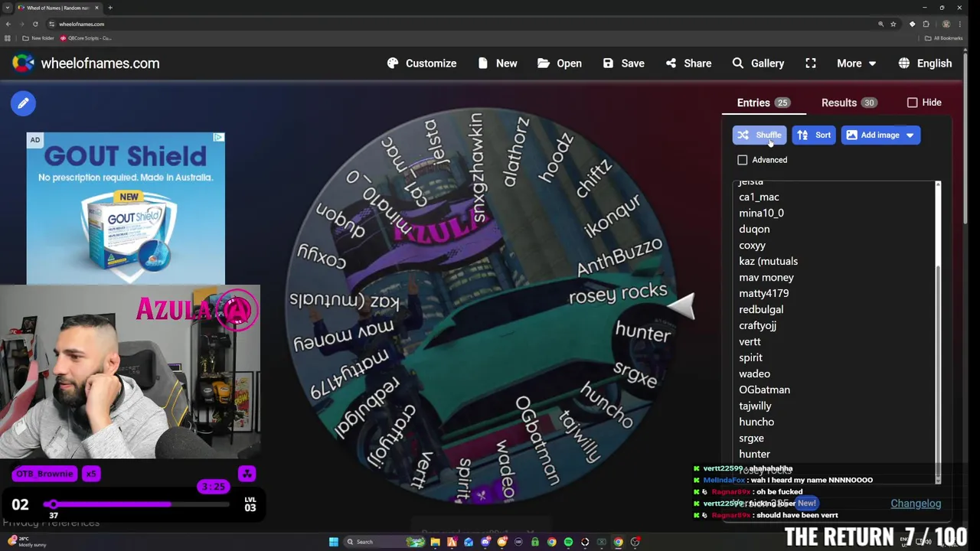980x551 pixels.
Task: Create a New wheel
Action: point(498,64)
